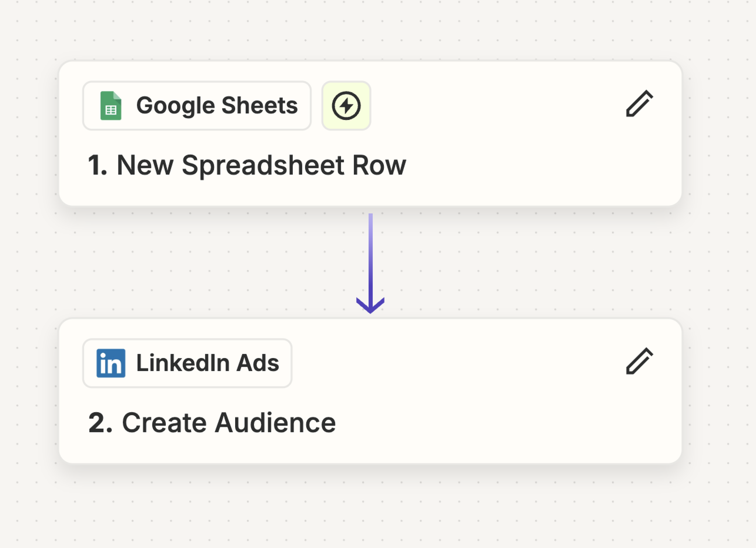Edit the New Spreadsheet Row step via pencil
The height and width of the screenshot is (548, 756).
[x=639, y=104]
